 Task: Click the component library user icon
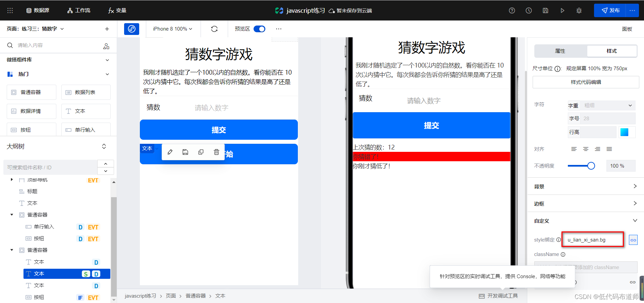click(x=106, y=46)
